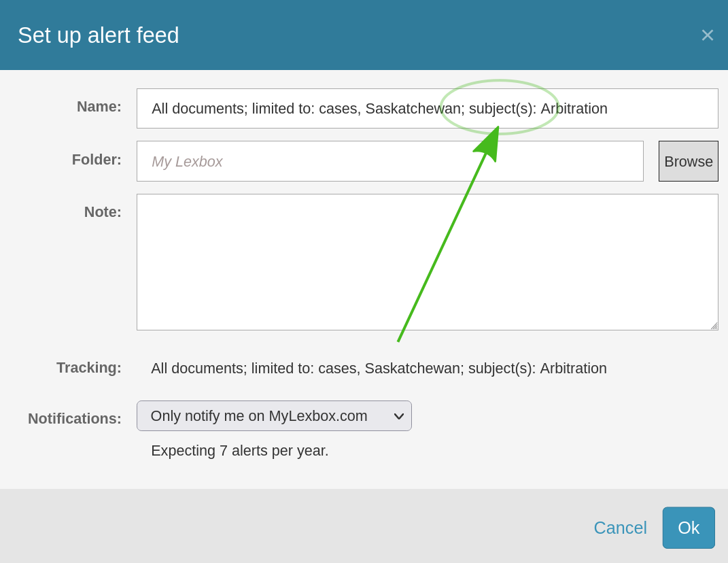This screenshot has width=728, height=563.
Task: Click the Note: label
Action: (x=103, y=212)
